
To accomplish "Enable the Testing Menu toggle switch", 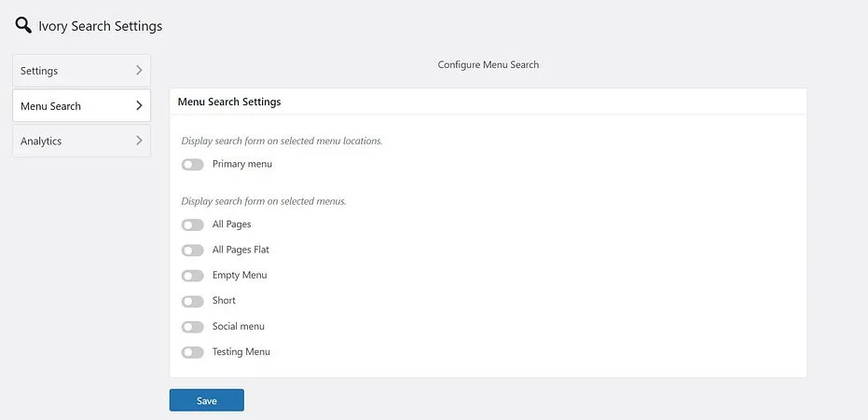I will point(192,352).
